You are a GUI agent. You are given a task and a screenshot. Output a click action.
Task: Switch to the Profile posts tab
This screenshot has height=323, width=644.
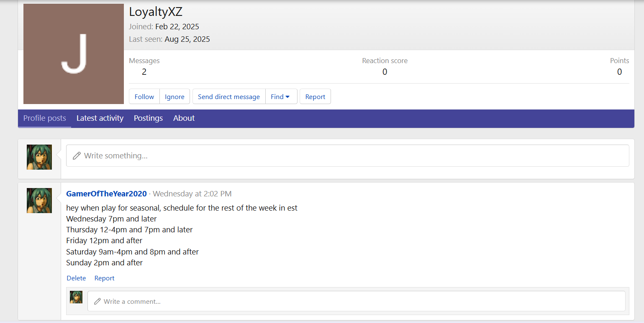coord(45,118)
